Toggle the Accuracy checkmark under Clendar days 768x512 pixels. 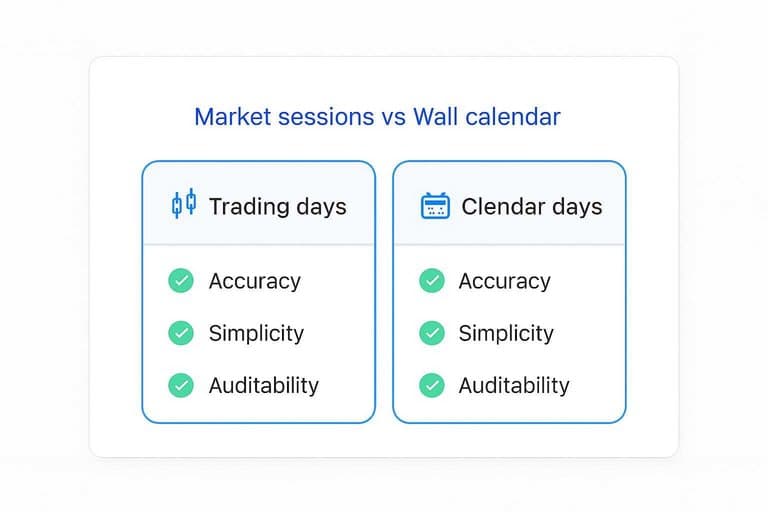coord(432,281)
